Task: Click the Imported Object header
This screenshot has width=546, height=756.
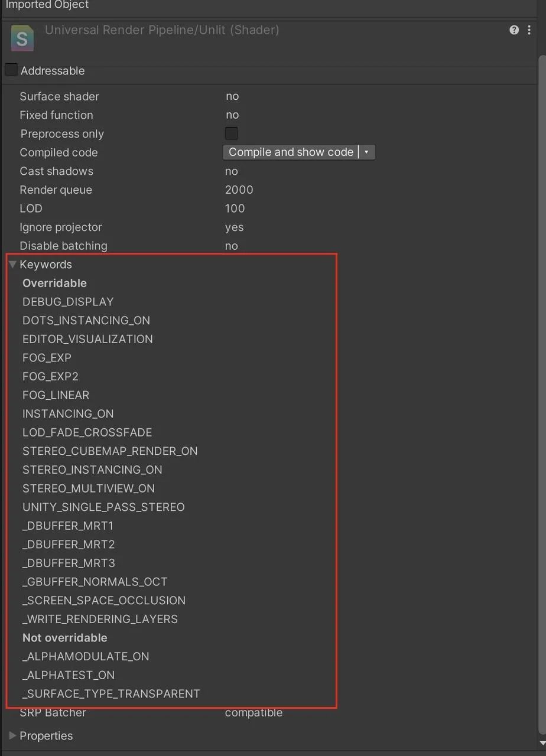Action: [47, 5]
